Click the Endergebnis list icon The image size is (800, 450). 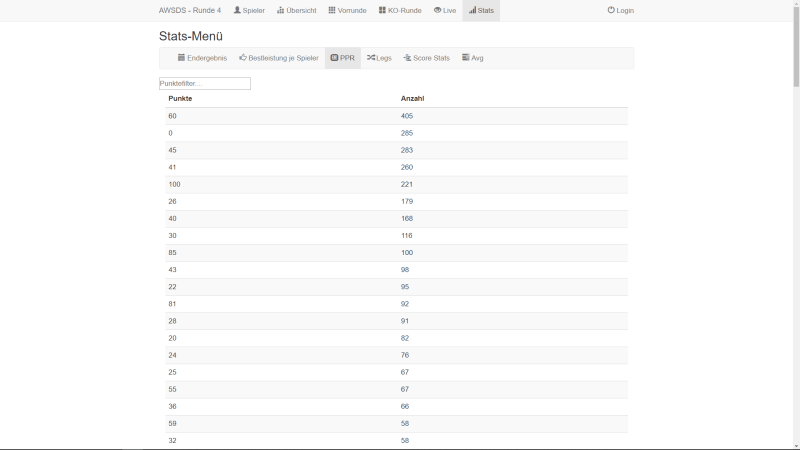181,58
